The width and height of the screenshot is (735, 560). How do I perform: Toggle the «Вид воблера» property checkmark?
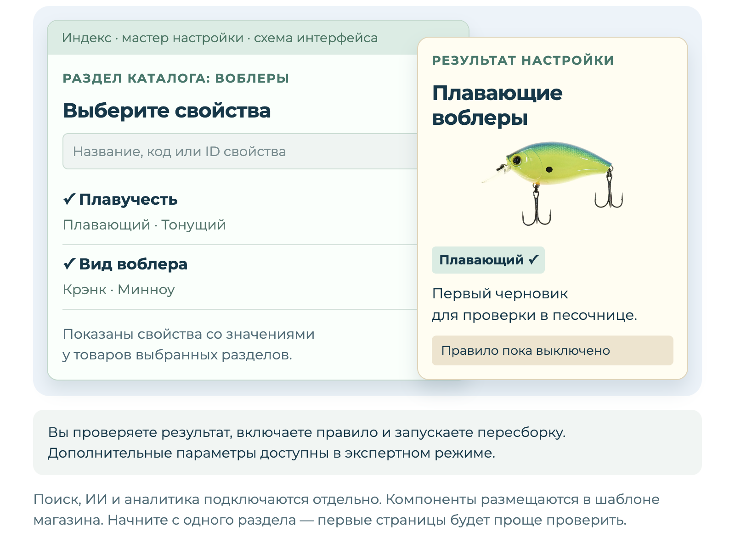[x=69, y=264]
